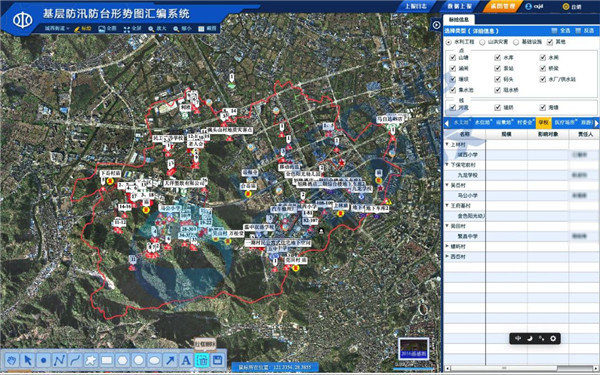Click the overview map thumbnail

(413, 349)
